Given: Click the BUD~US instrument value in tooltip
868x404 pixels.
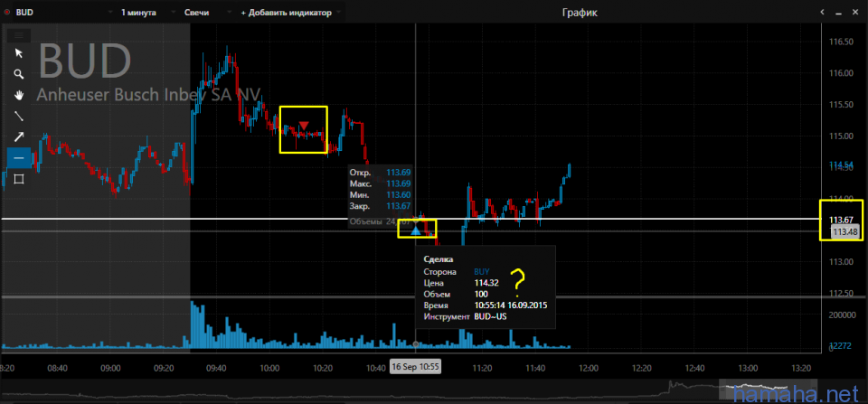Looking at the screenshot, I should point(490,316).
